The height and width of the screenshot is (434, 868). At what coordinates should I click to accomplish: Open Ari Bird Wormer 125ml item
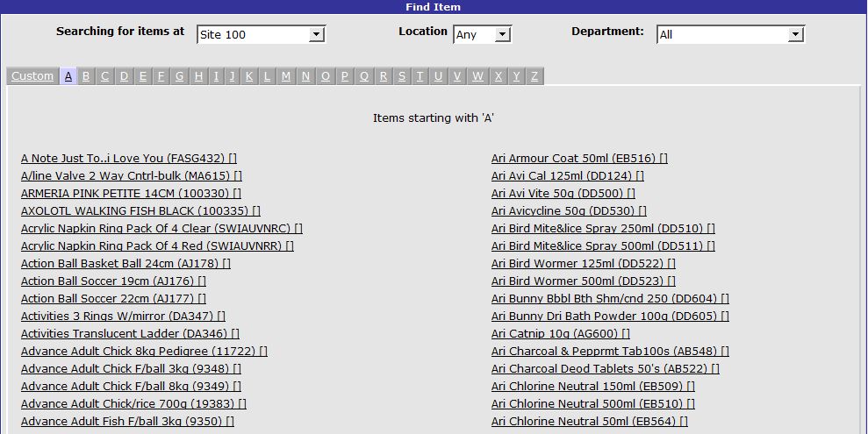pyautogui.click(x=584, y=264)
